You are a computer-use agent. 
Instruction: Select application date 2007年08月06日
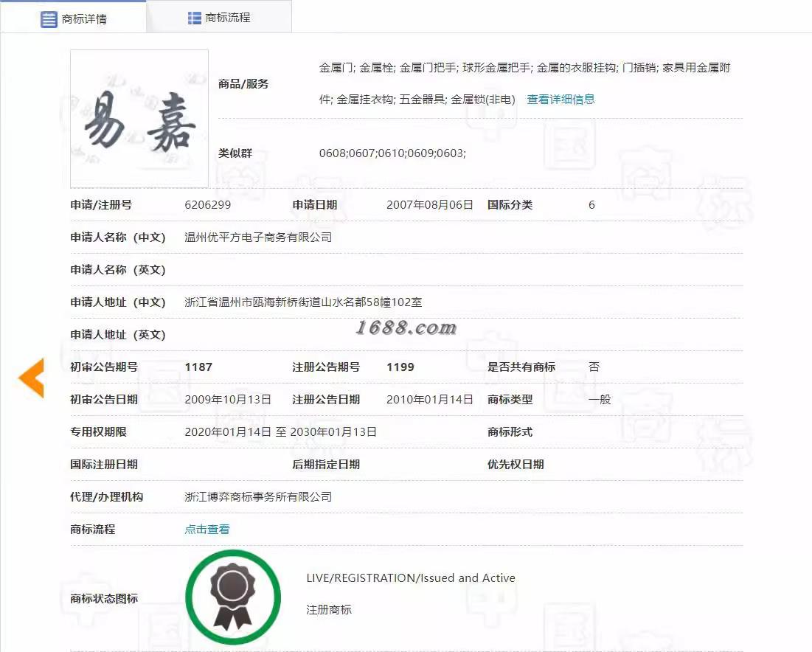(430, 204)
